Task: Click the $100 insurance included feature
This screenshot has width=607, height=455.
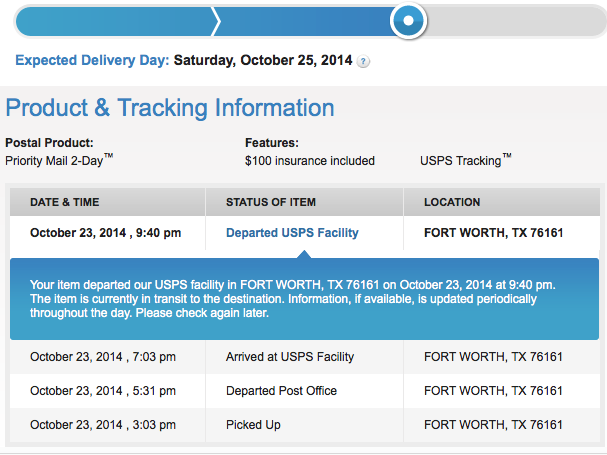Action: click(x=310, y=161)
